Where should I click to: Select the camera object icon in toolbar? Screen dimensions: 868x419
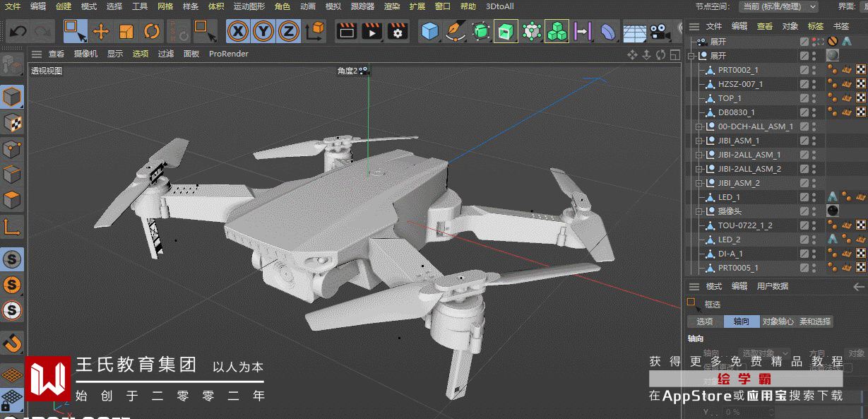(x=660, y=31)
